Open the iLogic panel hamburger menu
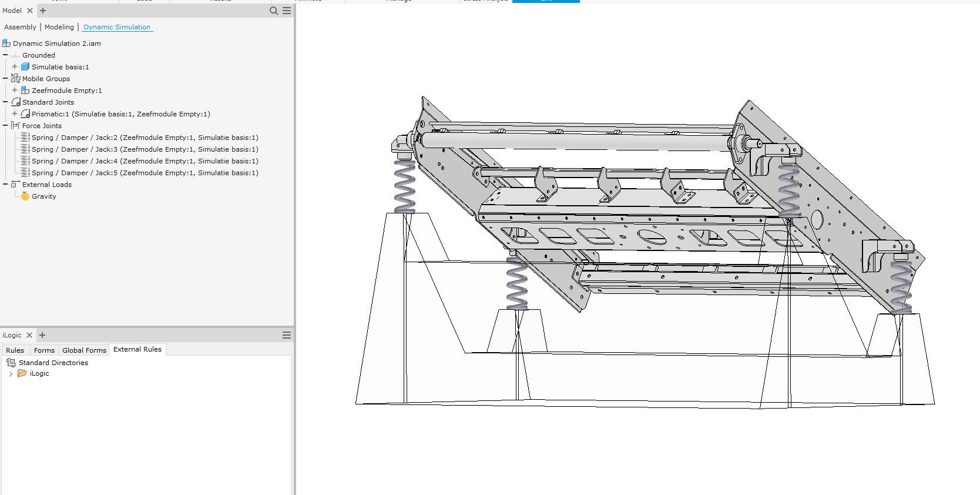Viewport: 980px width, 495px height. 287,335
